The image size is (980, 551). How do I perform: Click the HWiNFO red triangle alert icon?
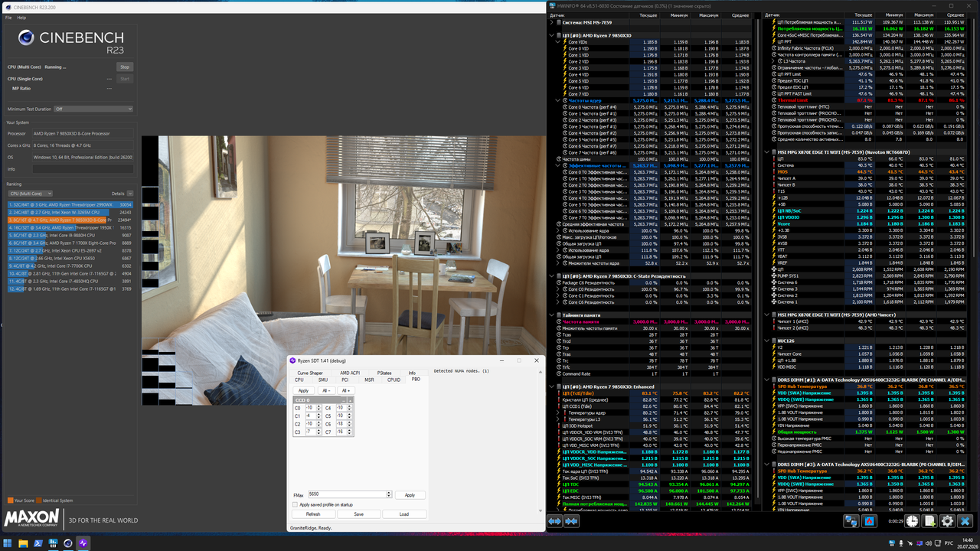click(x=869, y=520)
